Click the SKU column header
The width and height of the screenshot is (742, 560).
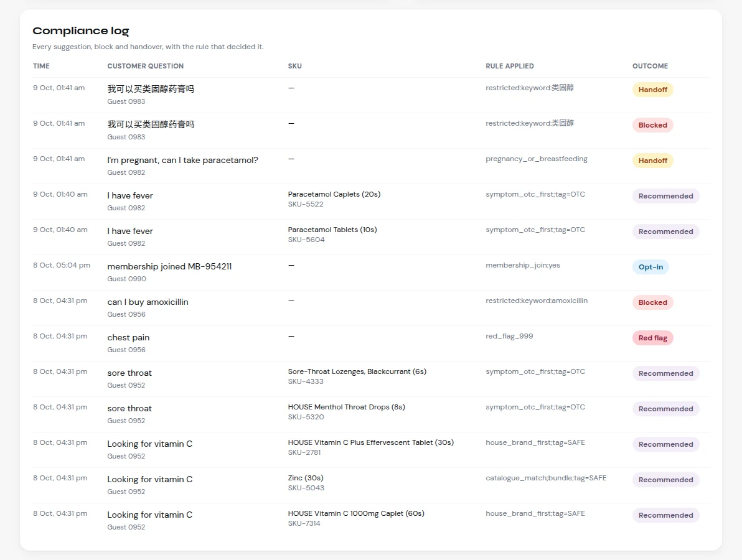pos(295,66)
